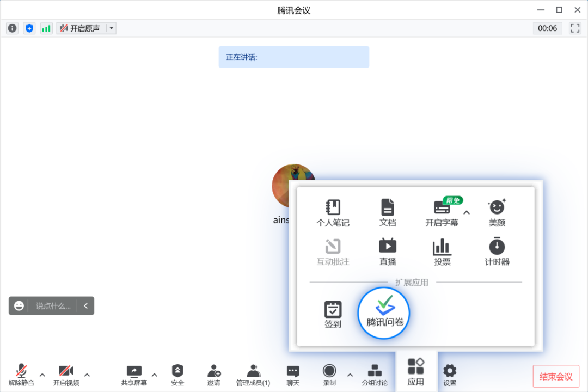588x392 pixels.
Task: Maximize the 腾讯会议 window
Action: 559,10
